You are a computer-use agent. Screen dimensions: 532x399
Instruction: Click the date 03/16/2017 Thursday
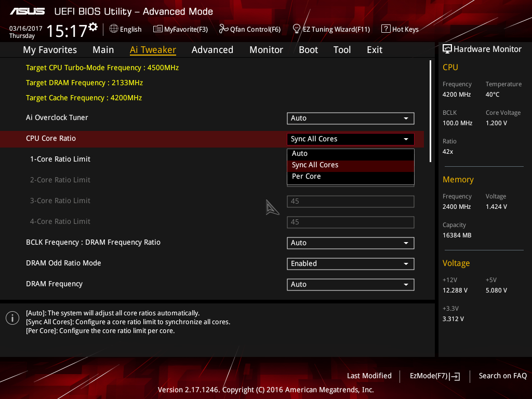26,32
